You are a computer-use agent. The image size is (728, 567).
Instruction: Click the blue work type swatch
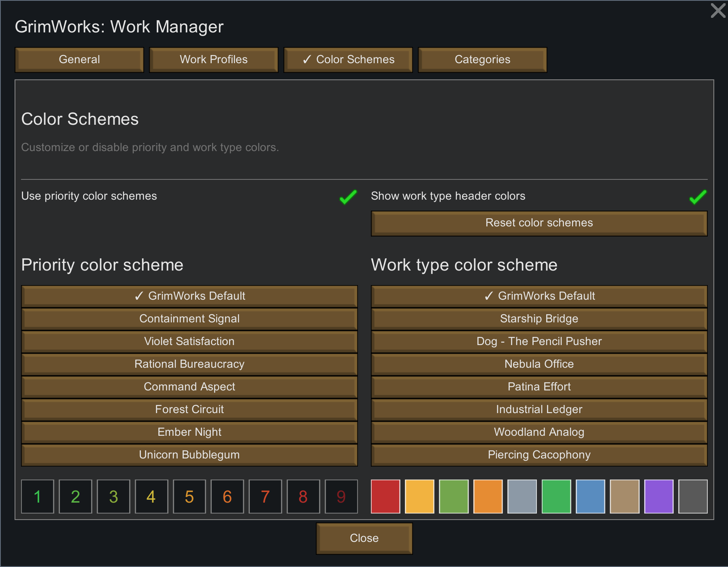pos(591,497)
